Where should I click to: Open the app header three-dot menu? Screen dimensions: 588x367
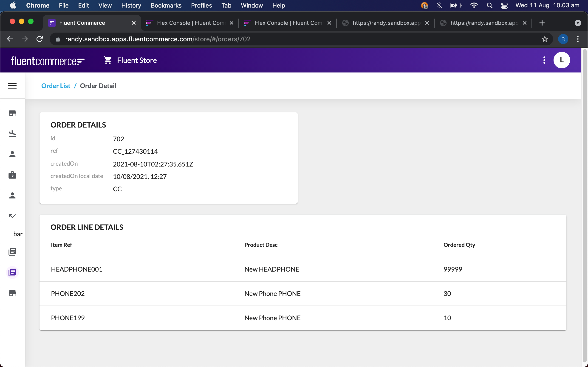coord(544,60)
